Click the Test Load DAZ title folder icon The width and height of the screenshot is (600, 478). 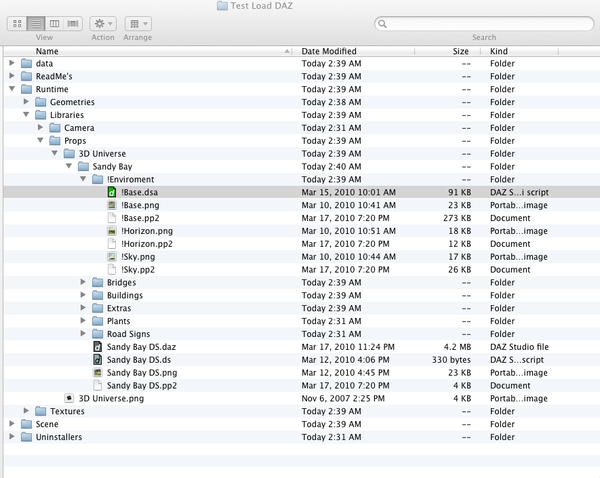tap(222, 6)
